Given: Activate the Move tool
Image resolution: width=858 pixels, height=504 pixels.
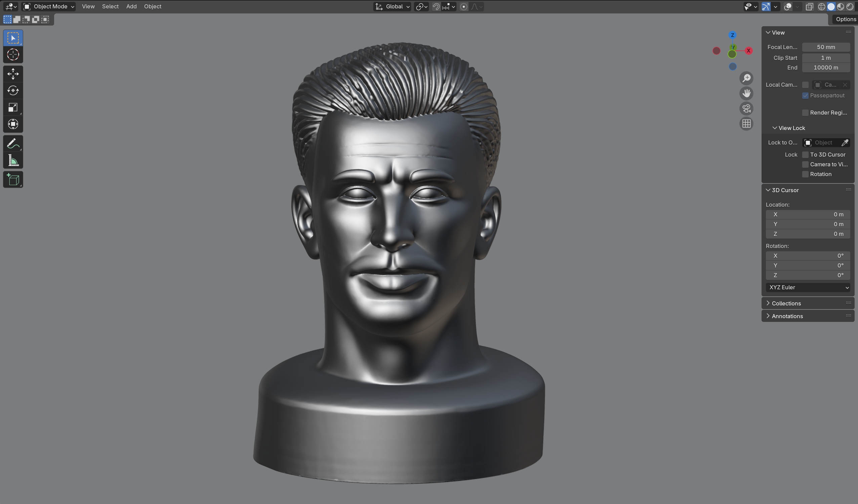Looking at the screenshot, I should [x=13, y=74].
